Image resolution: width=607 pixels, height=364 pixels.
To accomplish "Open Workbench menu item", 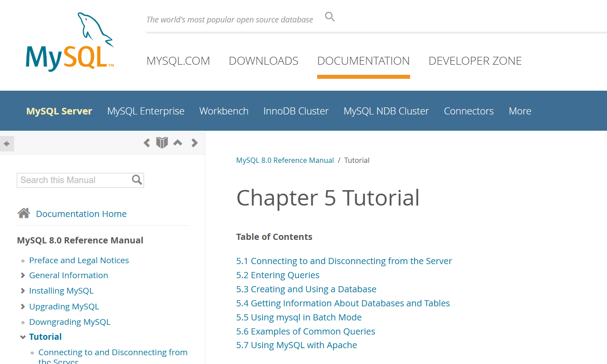I will pos(224,111).
